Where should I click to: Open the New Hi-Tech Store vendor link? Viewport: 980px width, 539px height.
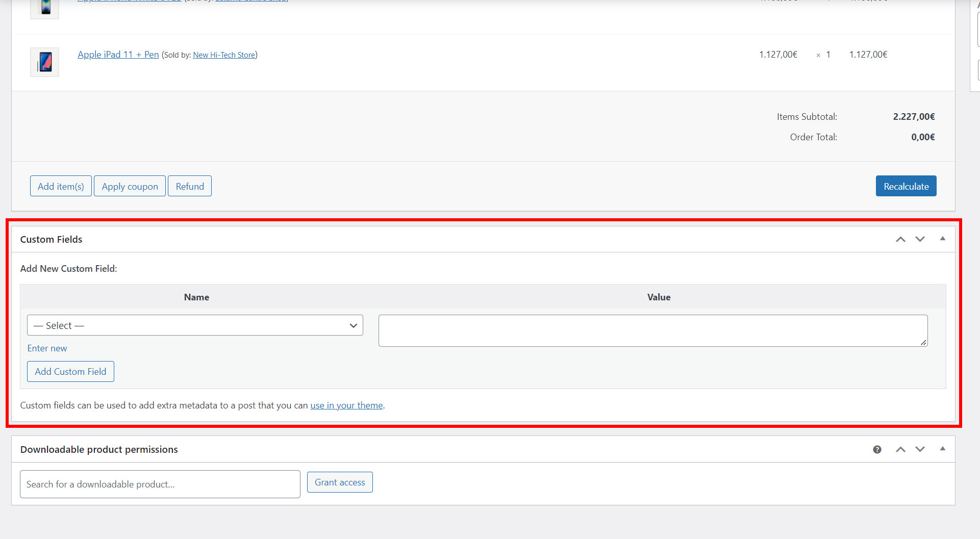tap(224, 55)
